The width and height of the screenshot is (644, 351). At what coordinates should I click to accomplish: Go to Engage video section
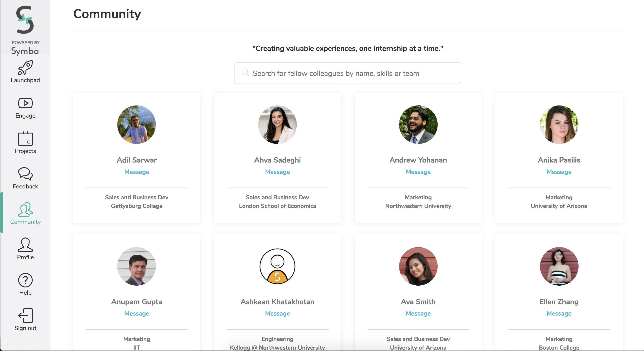tap(25, 103)
